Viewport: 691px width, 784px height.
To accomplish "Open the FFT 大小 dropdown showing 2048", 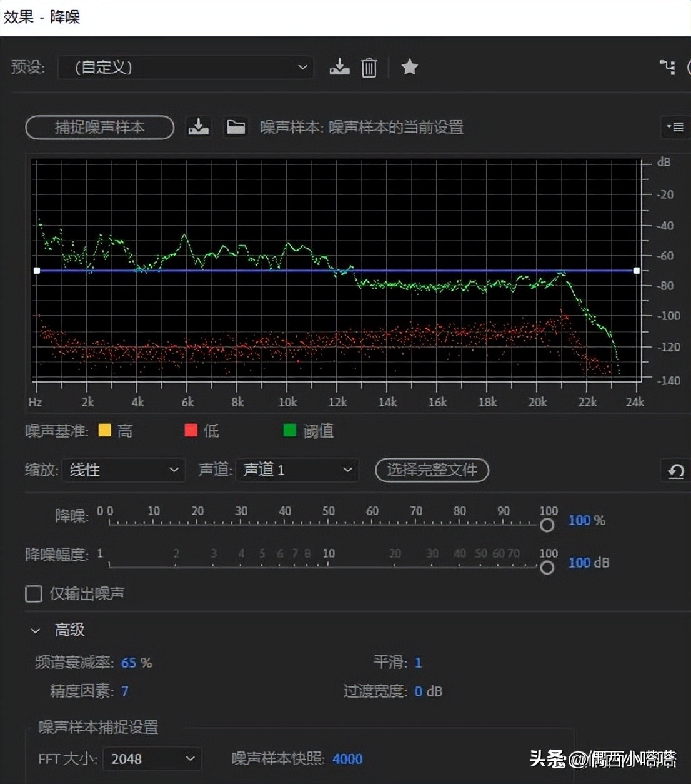I will [x=151, y=758].
